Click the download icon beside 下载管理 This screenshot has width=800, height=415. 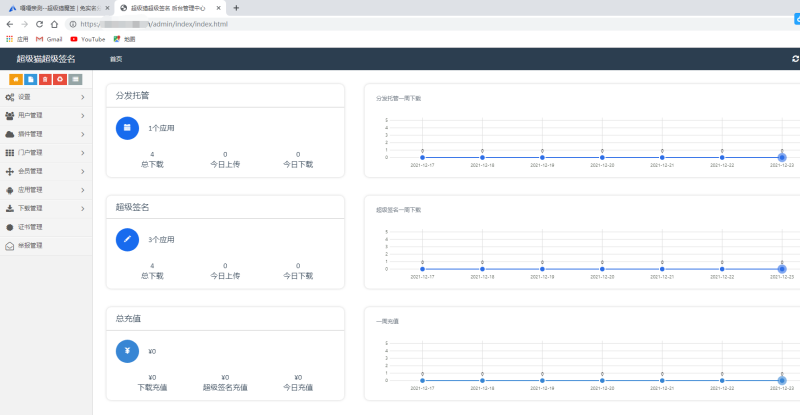(10, 208)
